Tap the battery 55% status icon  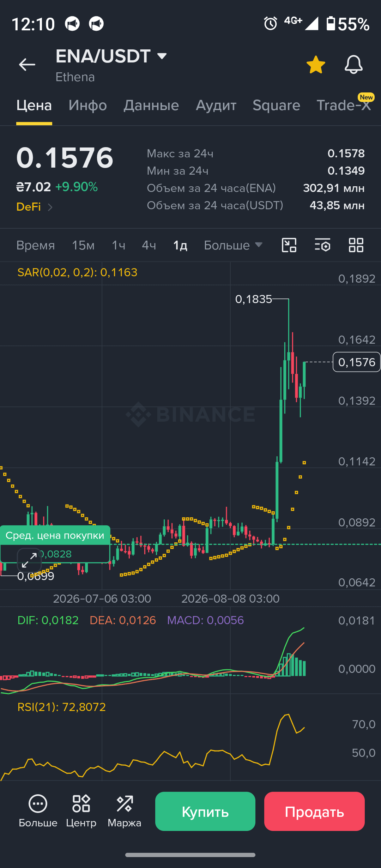pyautogui.click(x=348, y=24)
